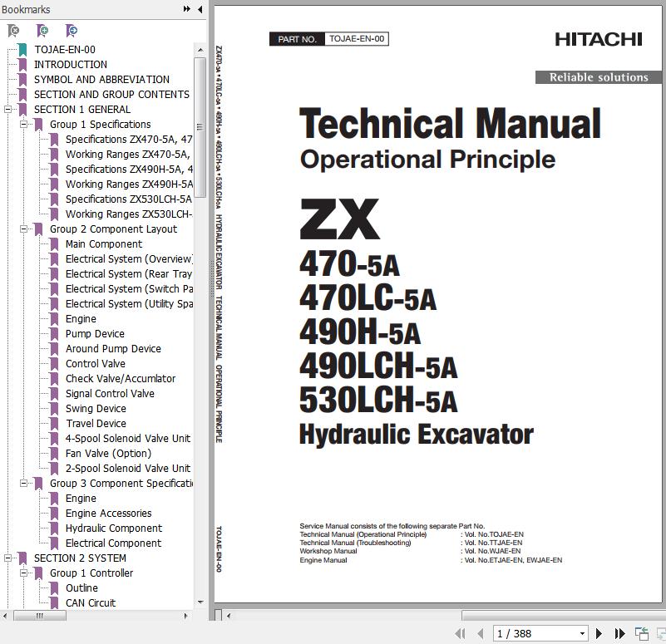
Task: Open the Electrical Component bookmark
Action: pyautogui.click(x=113, y=543)
